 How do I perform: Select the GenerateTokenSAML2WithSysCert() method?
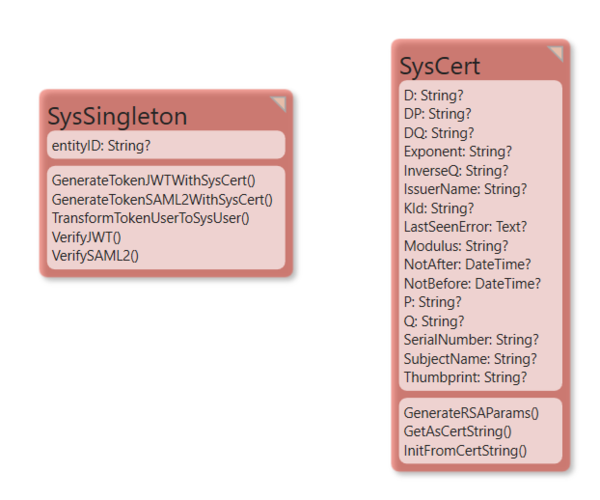click(x=162, y=199)
